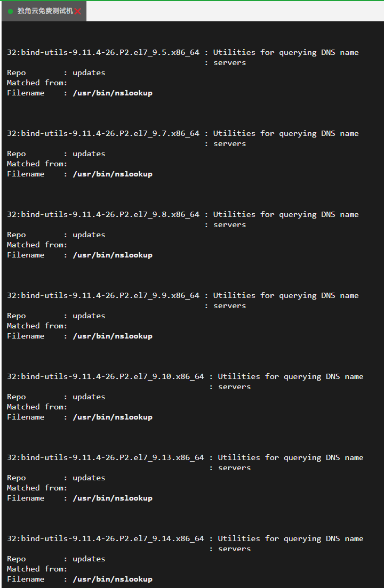Click the Filename label in el7_9.7 entry
The image size is (384, 588).
point(26,174)
